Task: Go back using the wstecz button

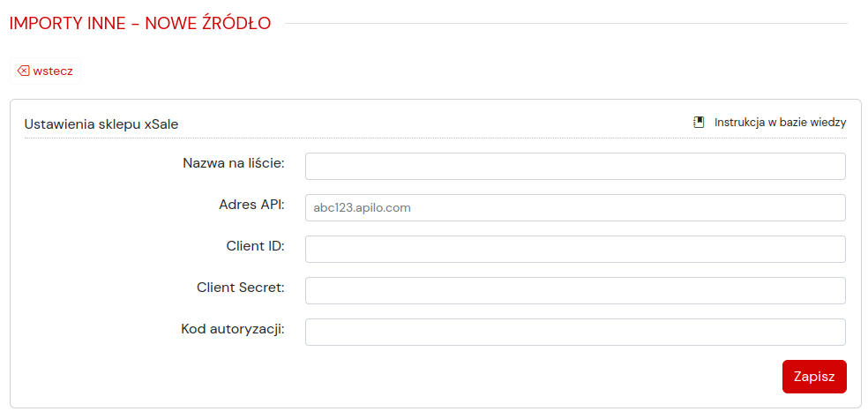Action: (x=45, y=71)
